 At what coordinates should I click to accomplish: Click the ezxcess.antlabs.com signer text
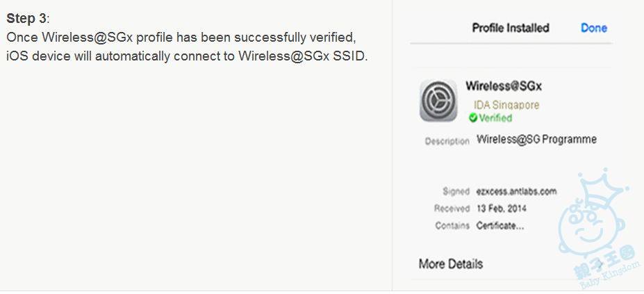click(516, 191)
